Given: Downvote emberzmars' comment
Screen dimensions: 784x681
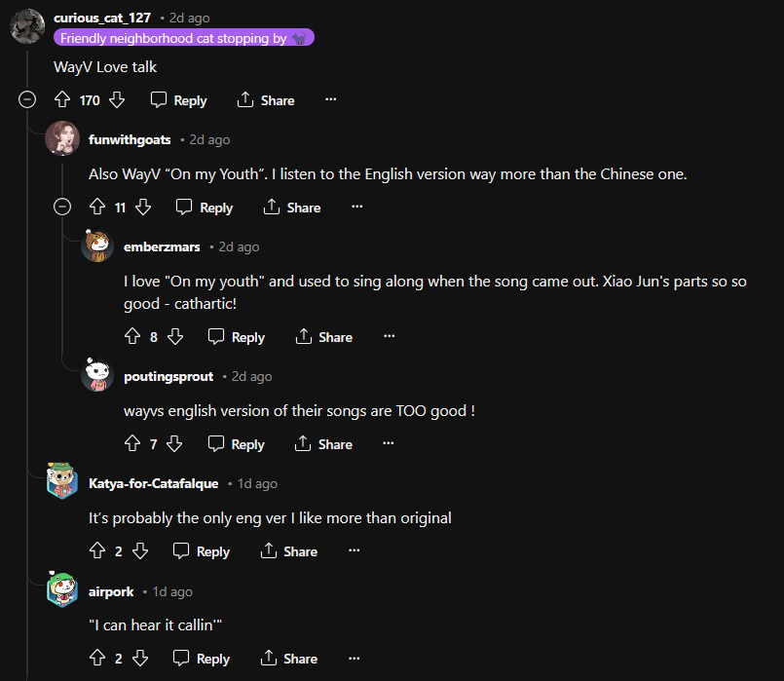Looking at the screenshot, I should coord(175,337).
